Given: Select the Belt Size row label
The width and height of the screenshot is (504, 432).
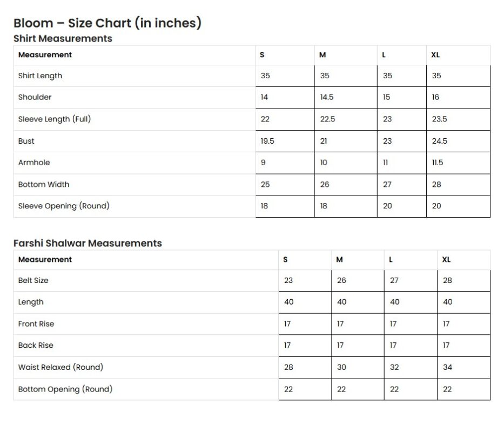Looking at the screenshot, I should 33,280.
